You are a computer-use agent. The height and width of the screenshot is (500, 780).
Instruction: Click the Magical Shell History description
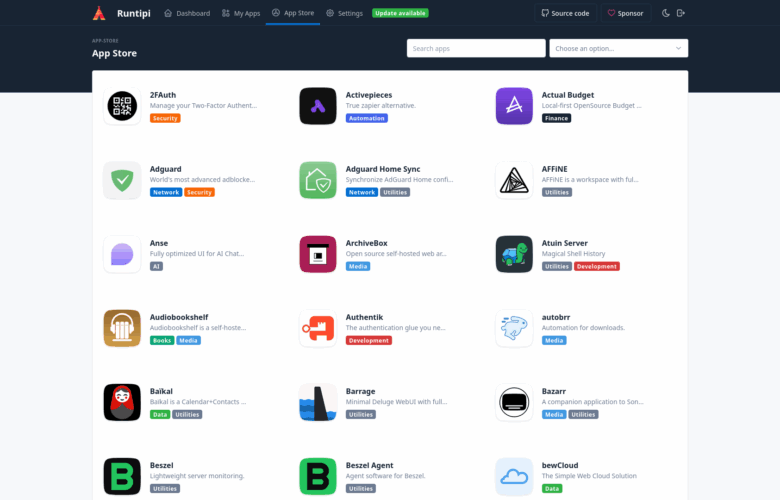(573, 254)
